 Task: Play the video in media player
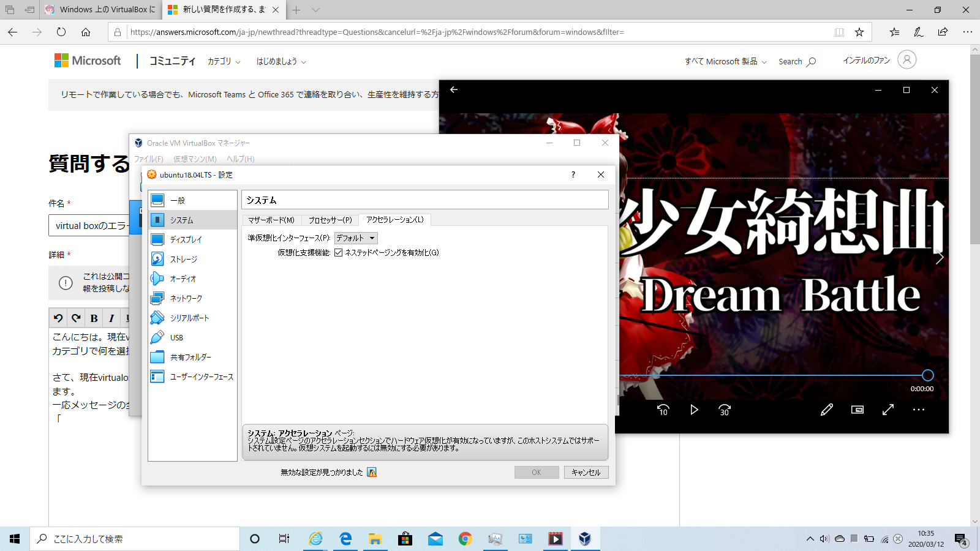pyautogui.click(x=694, y=410)
